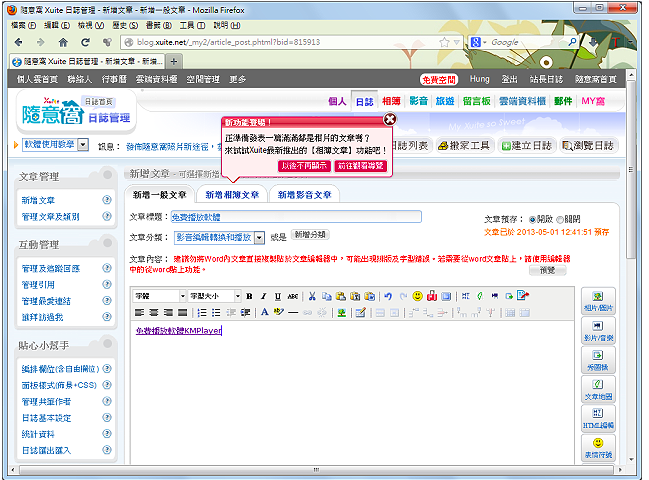The height and width of the screenshot is (480, 649).
Task: Select 文章預存 關閉 radio button
Action: pyautogui.click(x=560, y=219)
